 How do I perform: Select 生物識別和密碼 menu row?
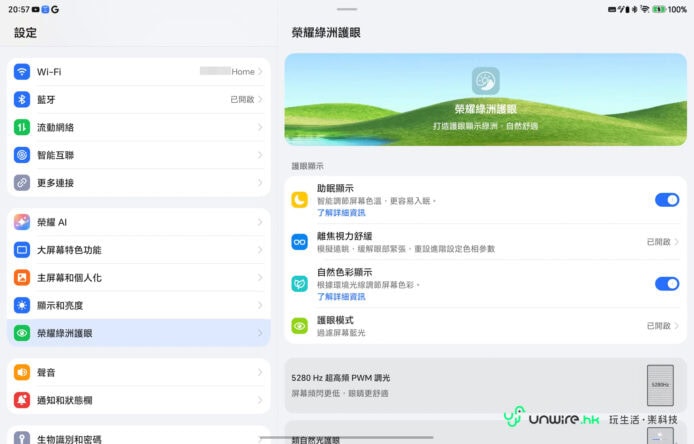point(139,437)
